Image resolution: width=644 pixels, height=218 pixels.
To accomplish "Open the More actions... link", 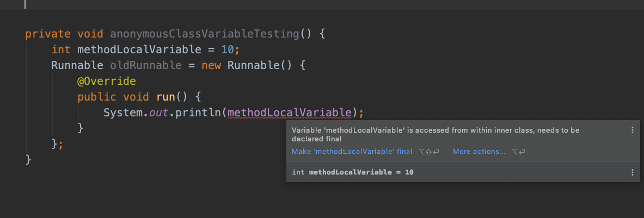I will coord(479,152).
